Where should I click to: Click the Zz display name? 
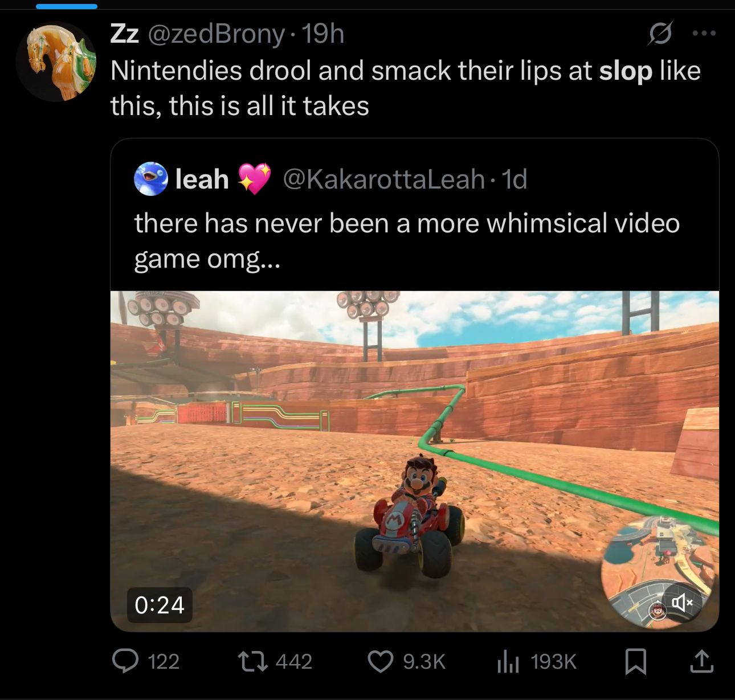(x=125, y=34)
